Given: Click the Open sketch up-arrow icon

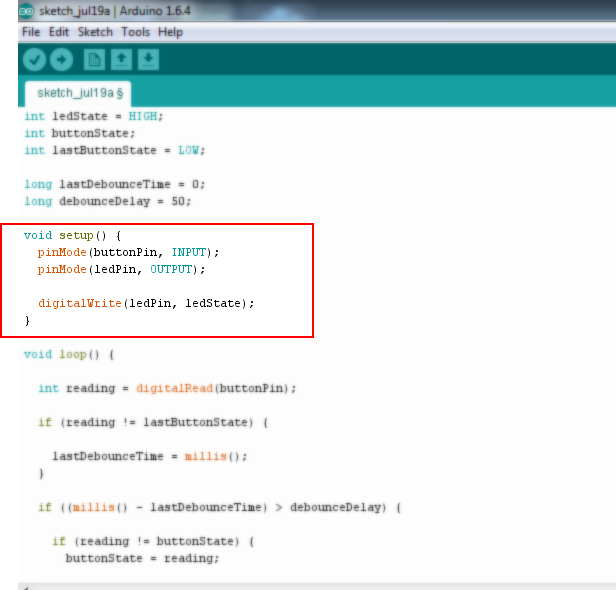Looking at the screenshot, I should 121,60.
